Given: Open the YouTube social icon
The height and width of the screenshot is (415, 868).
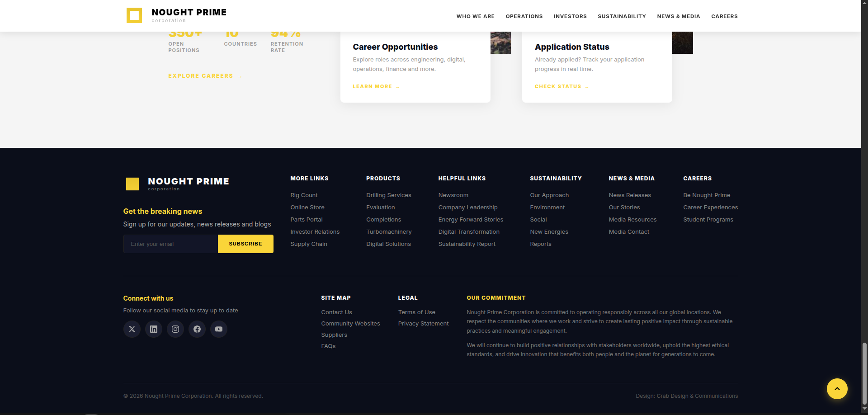Looking at the screenshot, I should pyautogui.click(x=218, y=329).
